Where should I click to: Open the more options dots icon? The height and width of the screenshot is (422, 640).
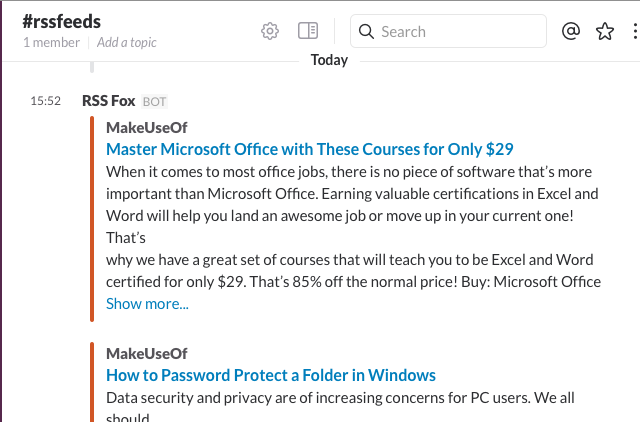tap(635, 31)
